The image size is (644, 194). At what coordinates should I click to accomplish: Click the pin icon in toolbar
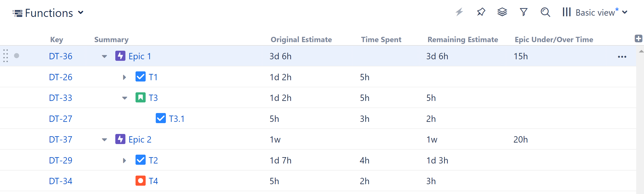[481, 12]
